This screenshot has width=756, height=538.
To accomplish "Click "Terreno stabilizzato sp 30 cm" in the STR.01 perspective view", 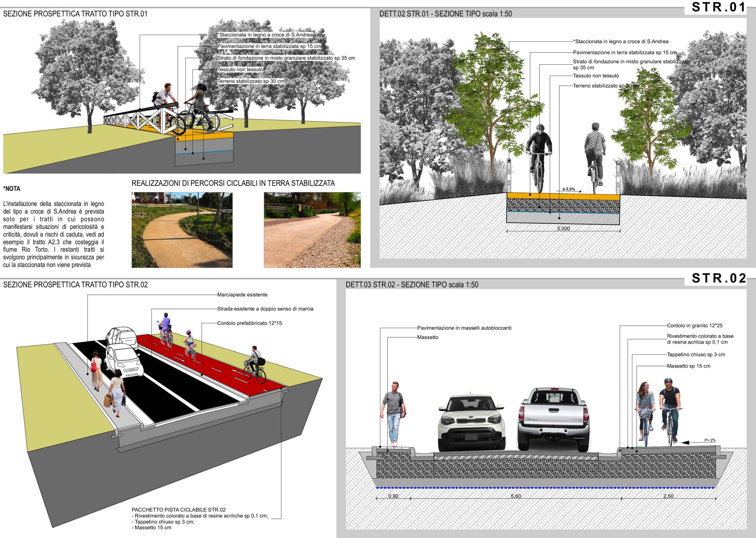I will pyautogui.click(x=251, y=81).
